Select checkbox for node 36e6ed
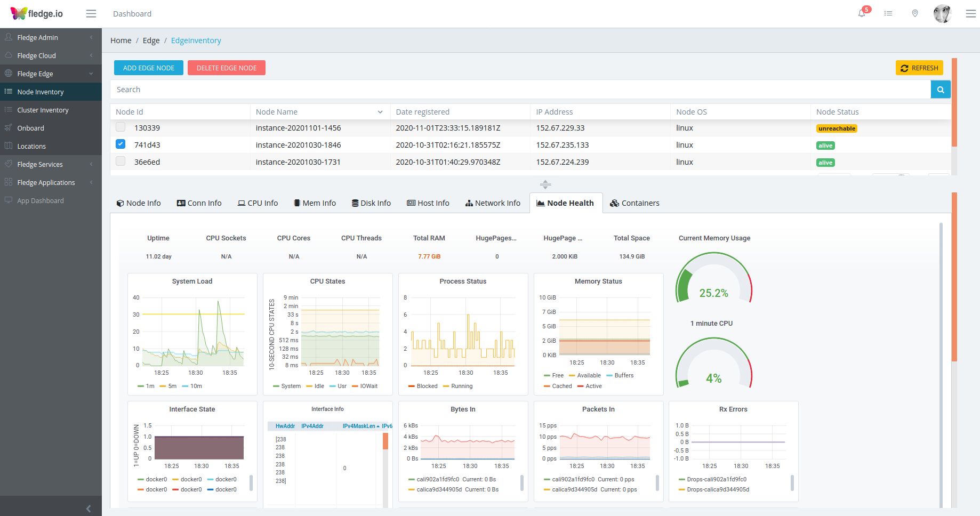Image resolution: width=980 pixels, height=516 pixels. pyautogui.click(x=121, y=162)
